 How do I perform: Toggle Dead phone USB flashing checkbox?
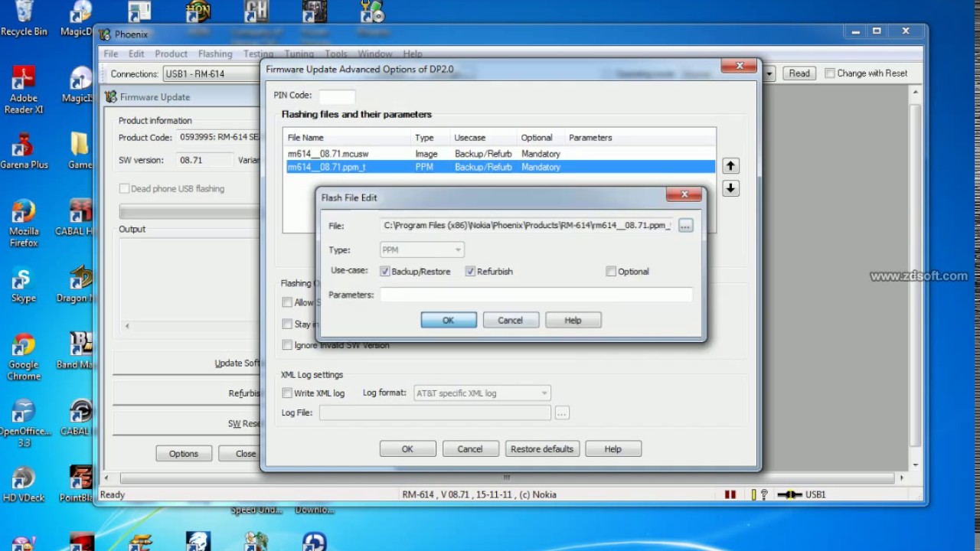124,189
